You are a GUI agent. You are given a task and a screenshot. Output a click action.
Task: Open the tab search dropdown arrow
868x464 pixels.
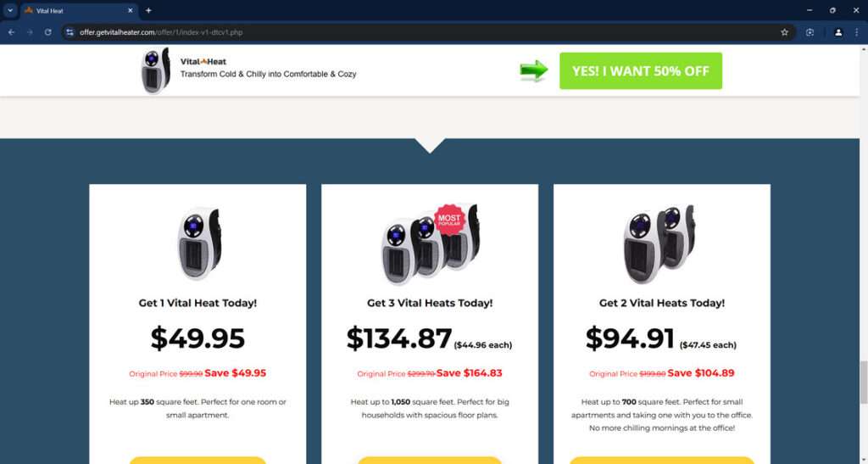(10, 10)
